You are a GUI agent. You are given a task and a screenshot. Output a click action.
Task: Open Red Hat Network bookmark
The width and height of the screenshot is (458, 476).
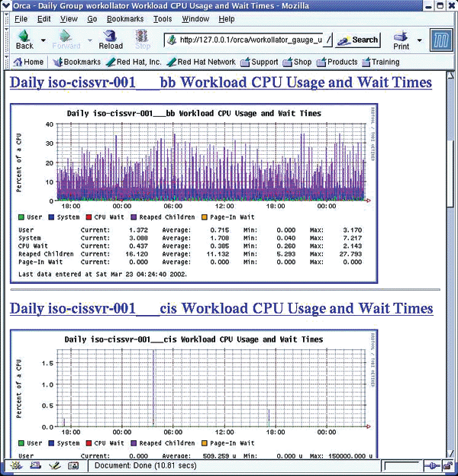point(202,62)
